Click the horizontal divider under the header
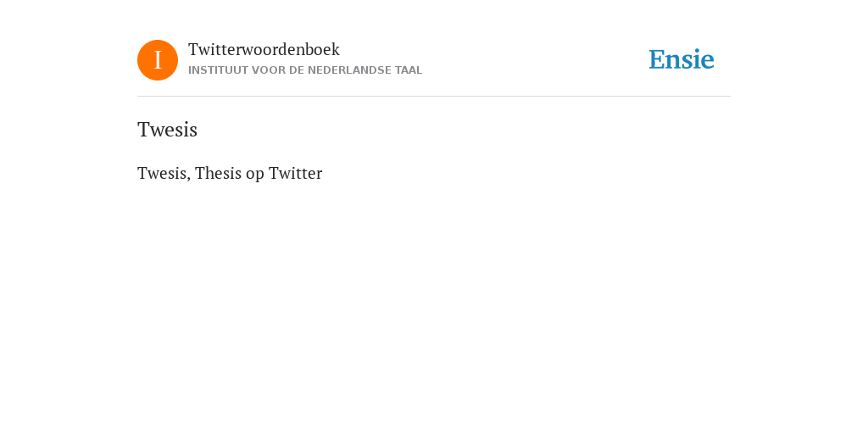Viewport: 868px width, 434px height. [x=434, y=97]
